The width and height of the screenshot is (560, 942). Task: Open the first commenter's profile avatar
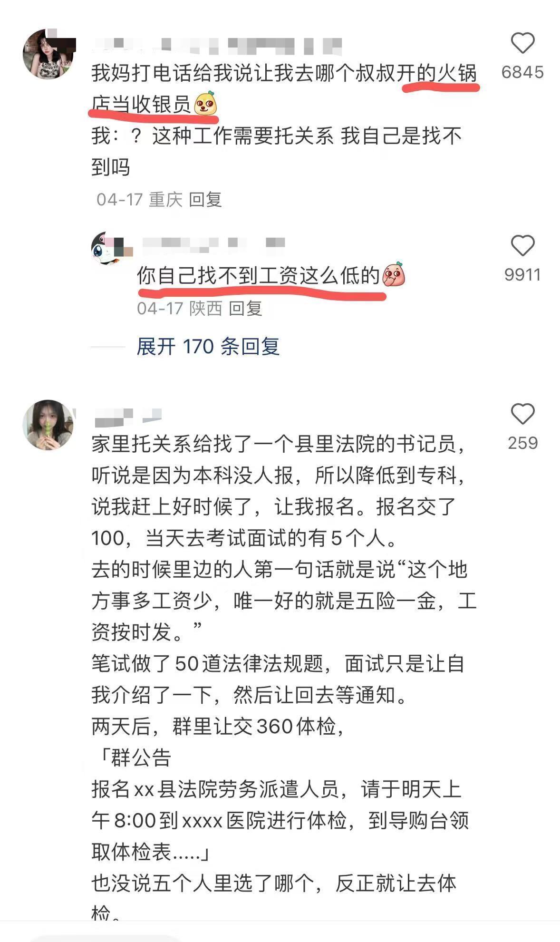(x=48, y=53)
